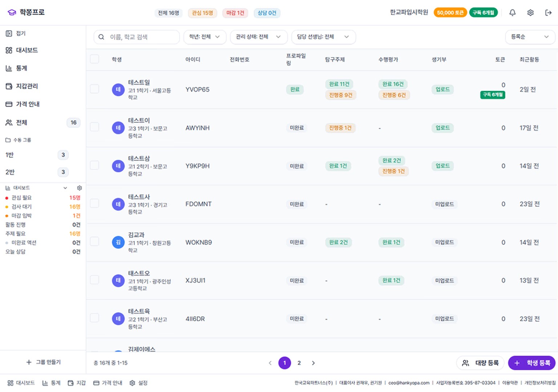
Task: Open the 학년: 전체 dropdown
Action: pos(205,37)
